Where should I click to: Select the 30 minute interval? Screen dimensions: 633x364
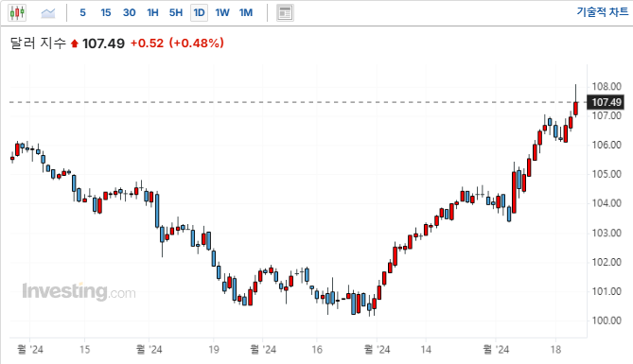point(130,13)
